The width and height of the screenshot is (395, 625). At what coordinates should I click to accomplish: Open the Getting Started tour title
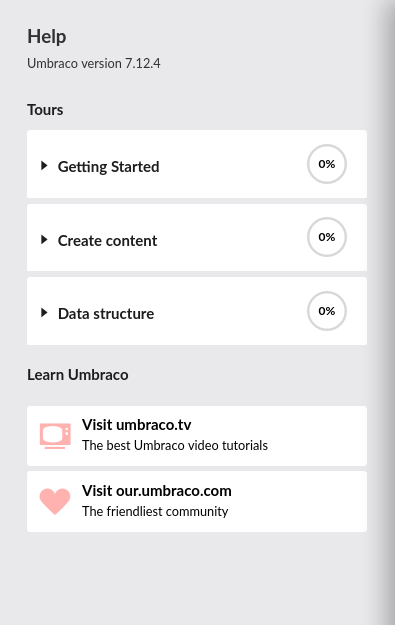pos(108,167)
